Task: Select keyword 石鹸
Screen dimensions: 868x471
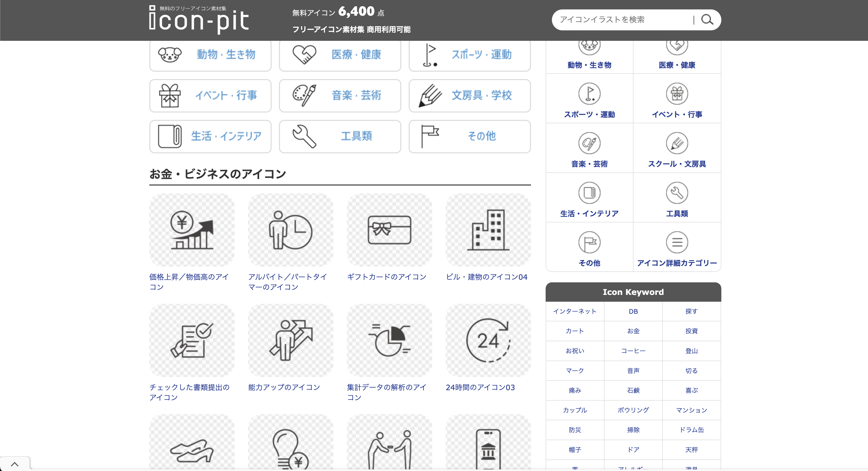Action: tap(633, 390)
